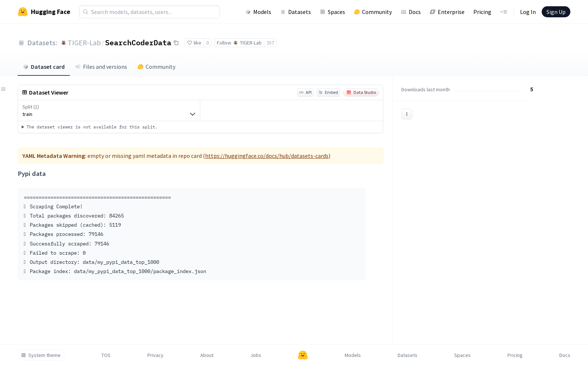Click the Datasets breadcrumb label
This screenshot has height=368, width=588.
click(x=42, y=43)
